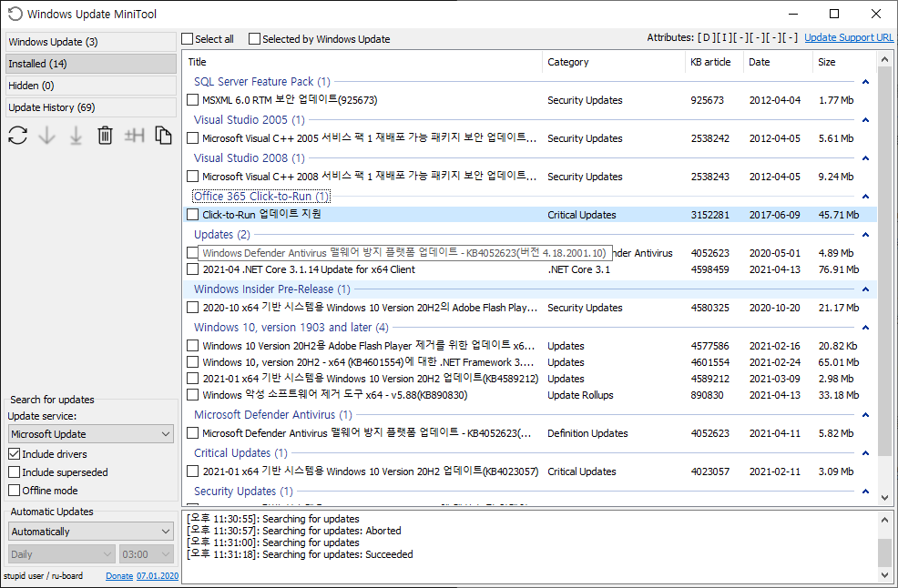
Task: Open the Automatic Updates mode dropdown
Action: tap(91, 532)
